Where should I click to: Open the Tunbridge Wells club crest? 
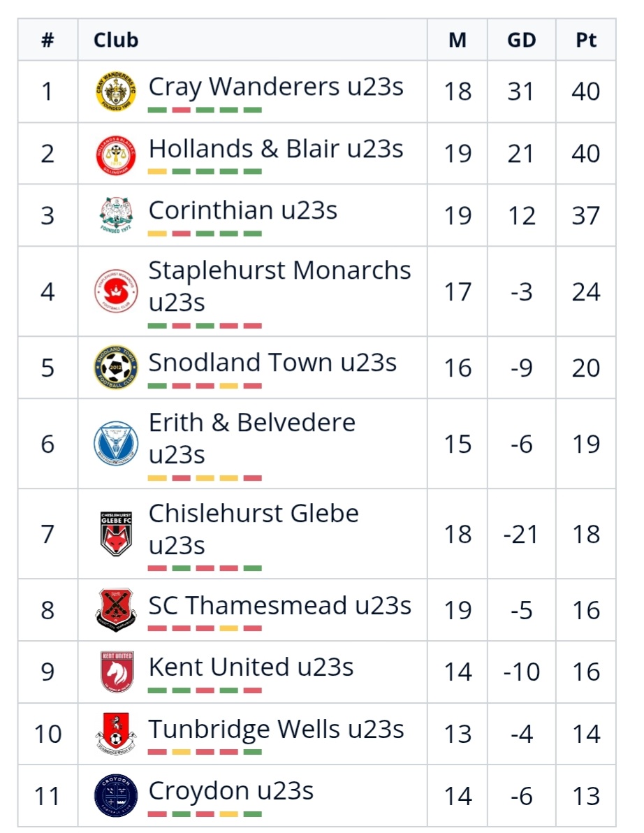[116, 734]
